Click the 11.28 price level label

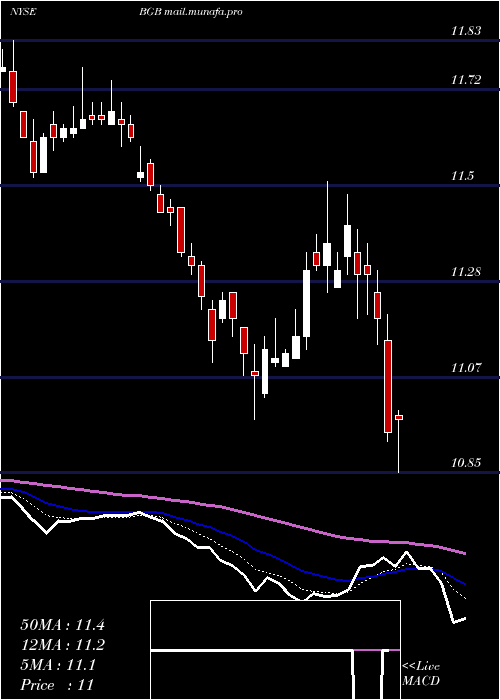coord(466,272)
